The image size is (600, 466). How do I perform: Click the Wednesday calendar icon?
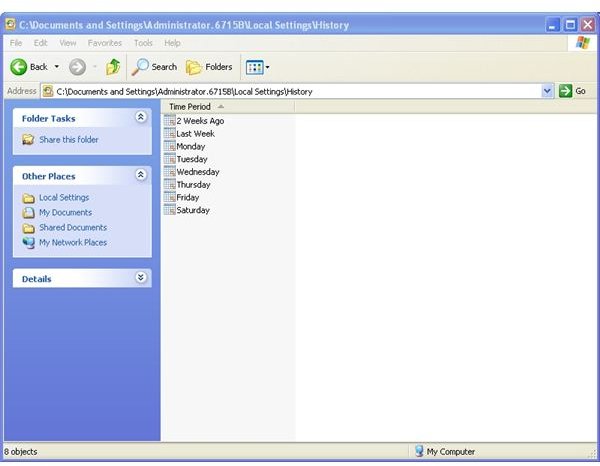coord(170,171)
